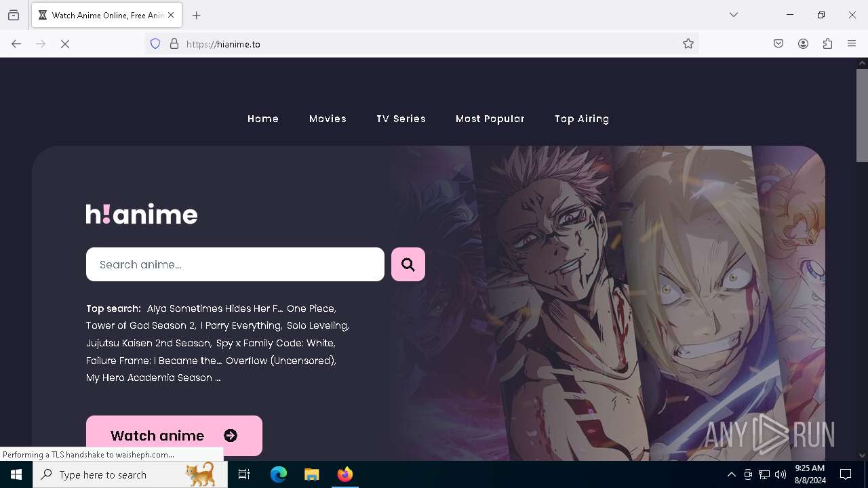
Task: Select the Watch Anime Online tab
Action: click(106, 15)
